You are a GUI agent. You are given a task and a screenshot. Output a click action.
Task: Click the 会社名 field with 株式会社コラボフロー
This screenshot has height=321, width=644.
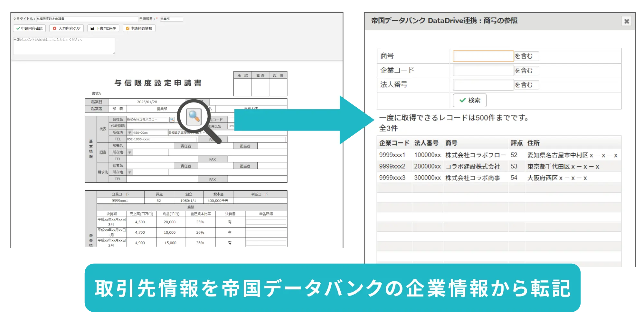click(x=147, y=120)
